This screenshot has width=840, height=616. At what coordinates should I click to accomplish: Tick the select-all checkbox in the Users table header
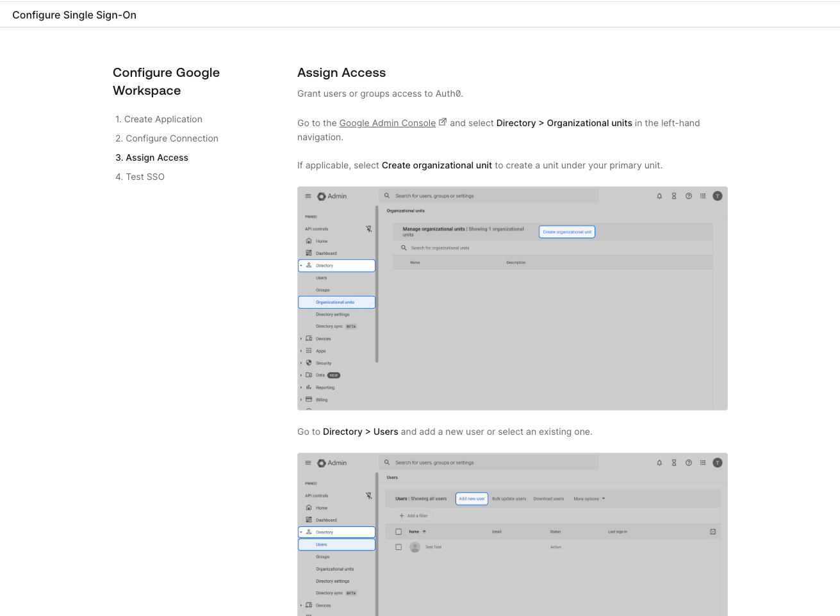click(399, 531)
